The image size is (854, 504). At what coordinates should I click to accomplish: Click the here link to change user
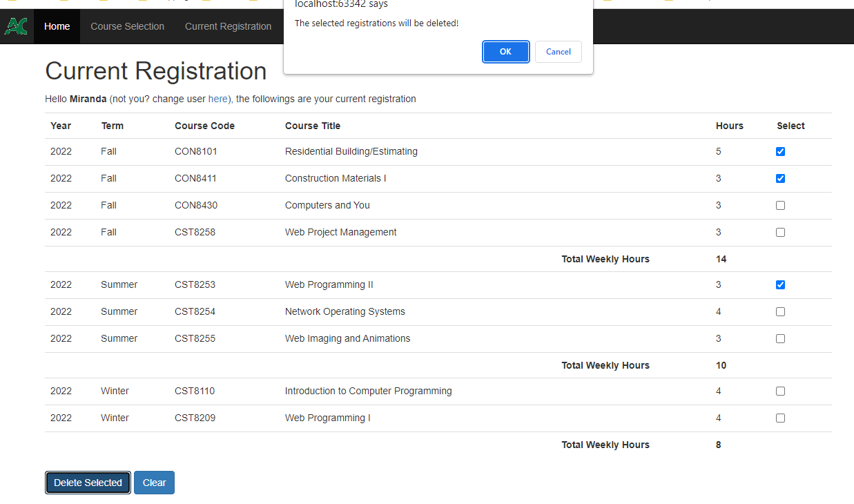click(217, 99)
